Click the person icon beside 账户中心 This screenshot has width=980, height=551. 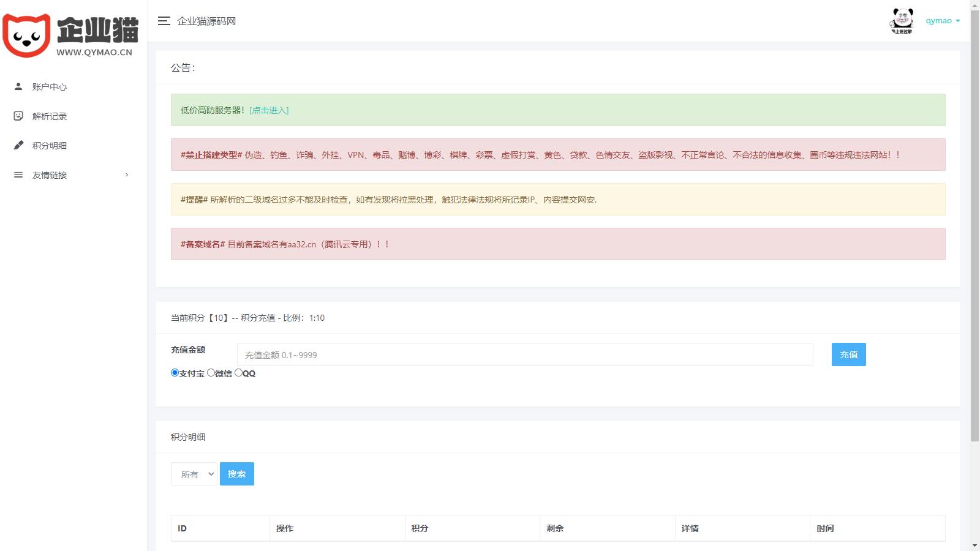[x=18, y=86]
